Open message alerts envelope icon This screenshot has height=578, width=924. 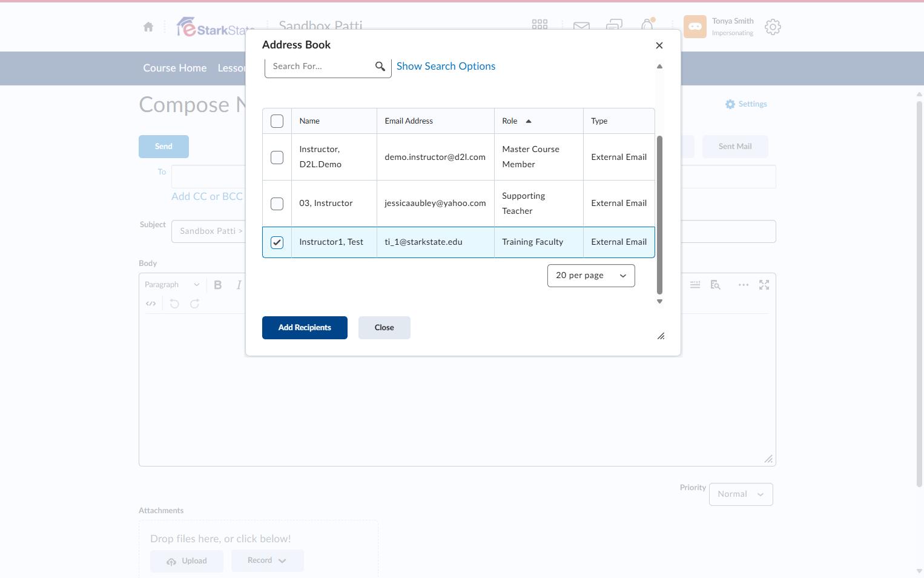click(x=581, y=26)
